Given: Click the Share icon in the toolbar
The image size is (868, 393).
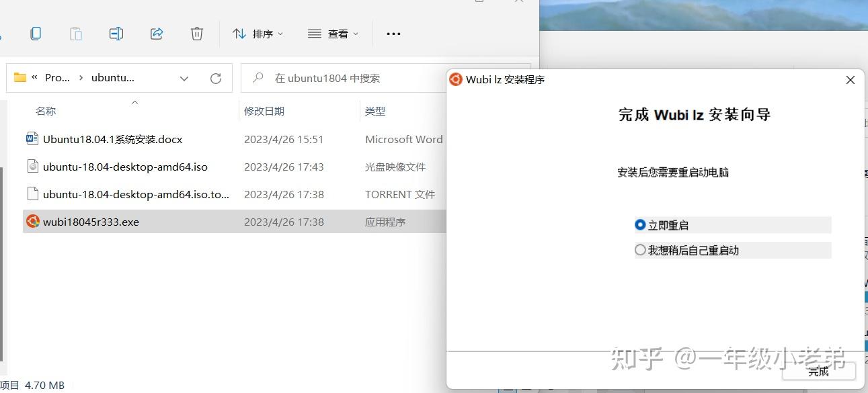Looking at the screenshot, I should (x=157, y=33).
